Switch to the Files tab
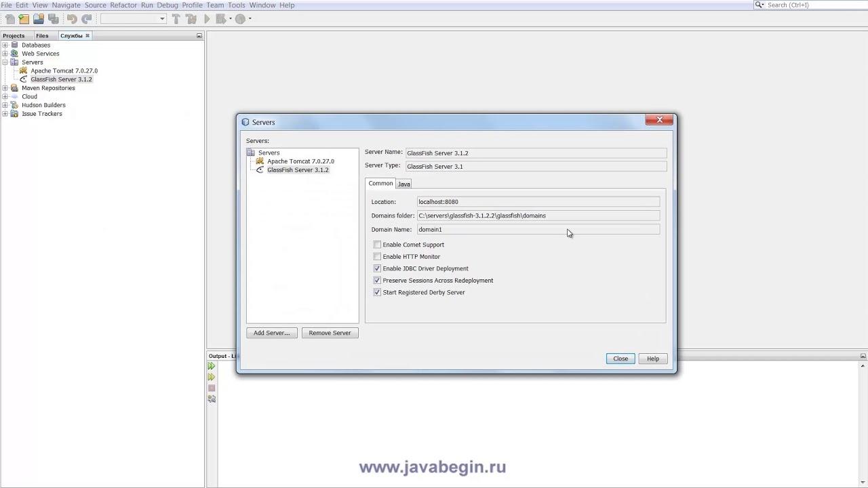Screen dimensions: 868x488 pyautogui.click(x=42, y=36)
